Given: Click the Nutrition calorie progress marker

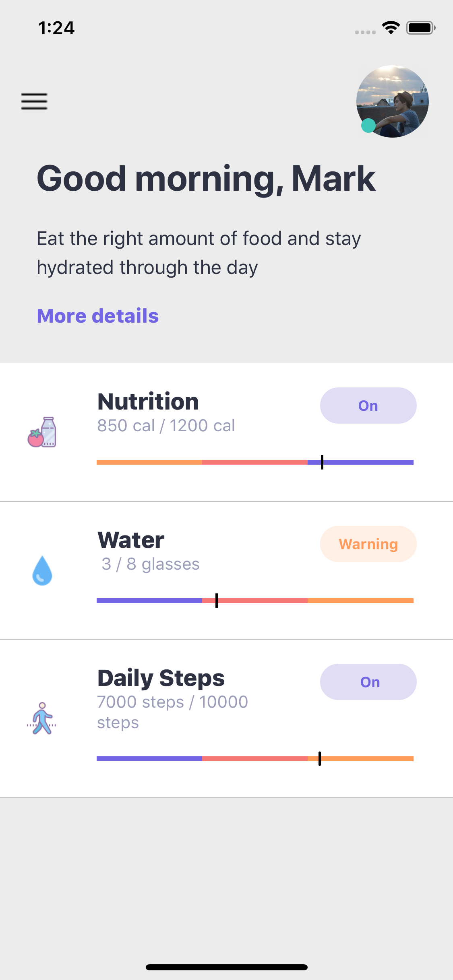Looking at the screenshot, I should 322,462.
